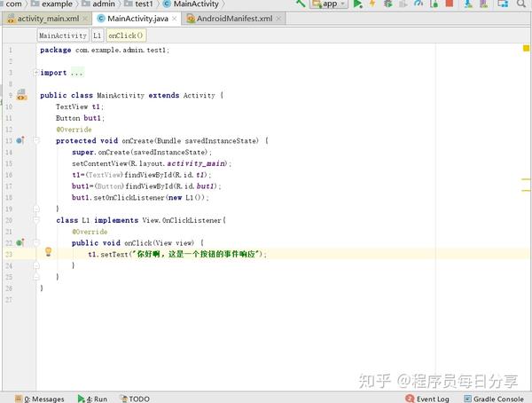
Task: Close the activity_main.xml tab
Action: tap(85, 19)
